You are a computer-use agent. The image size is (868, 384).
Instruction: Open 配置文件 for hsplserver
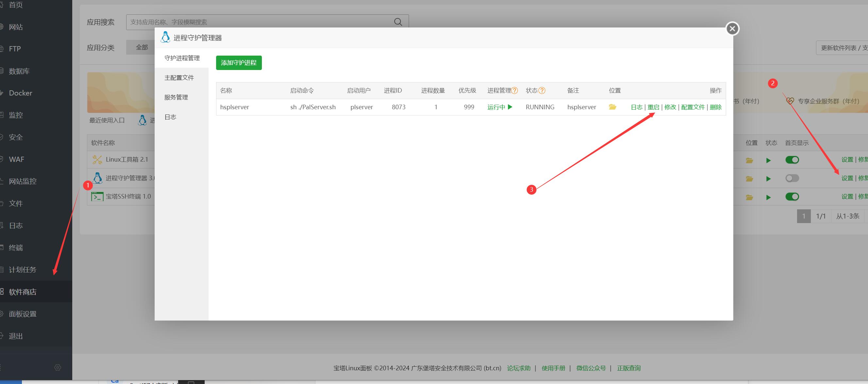pyautogui.click(x=693, y=107)
